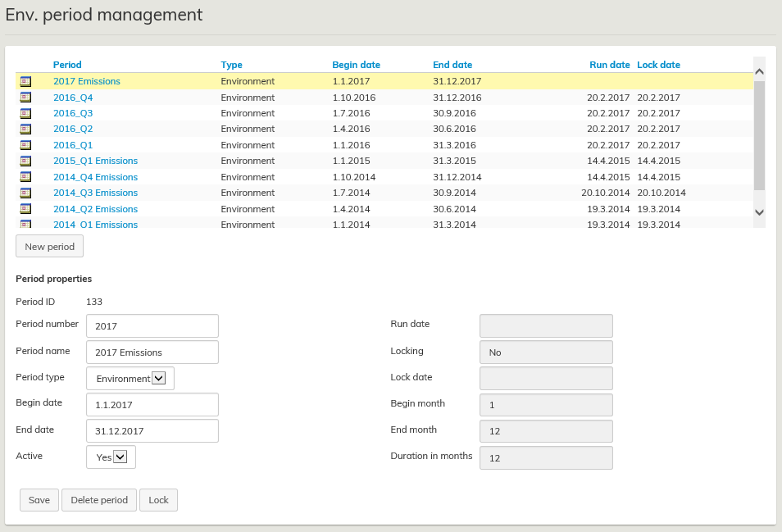Viewport: 782px width, 532px height.
Task: Click the row icon next to 2016_Q2
Action: (x=25, y=129)
